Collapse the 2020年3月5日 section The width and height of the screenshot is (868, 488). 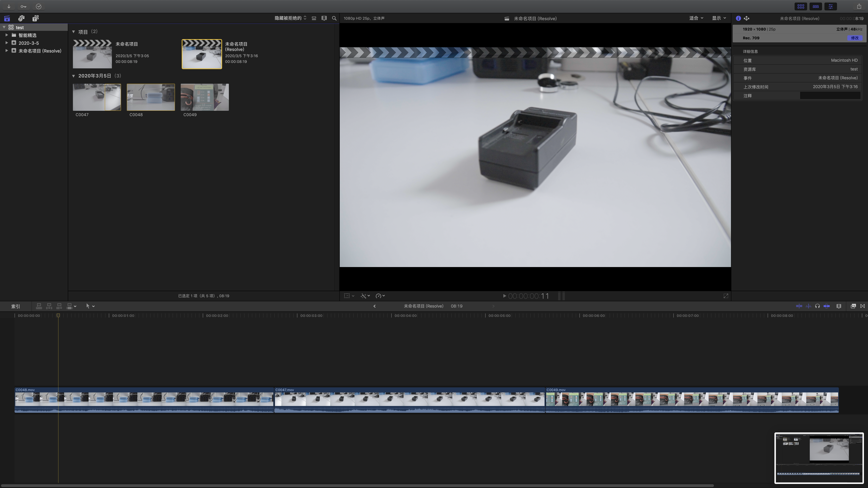73,76
